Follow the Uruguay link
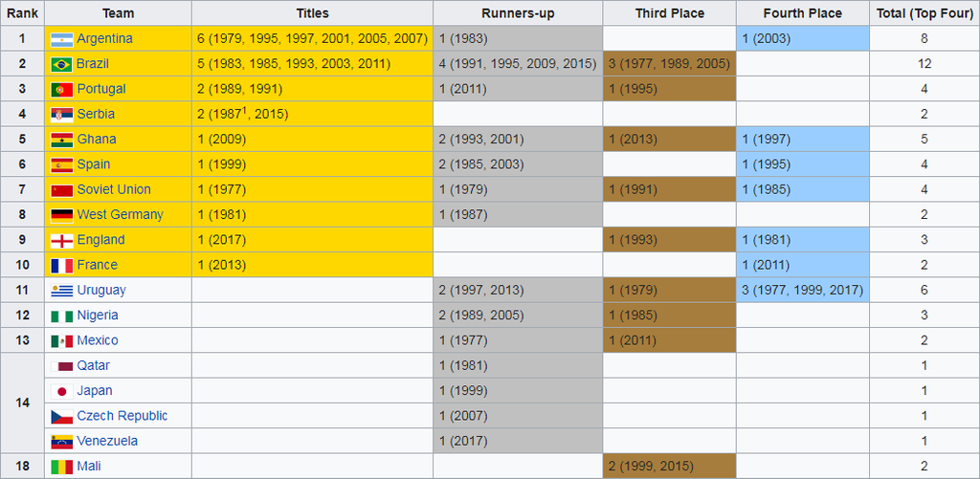Image resolution: width=980 pixels, height=479 pixels. (x=101, y=290)
